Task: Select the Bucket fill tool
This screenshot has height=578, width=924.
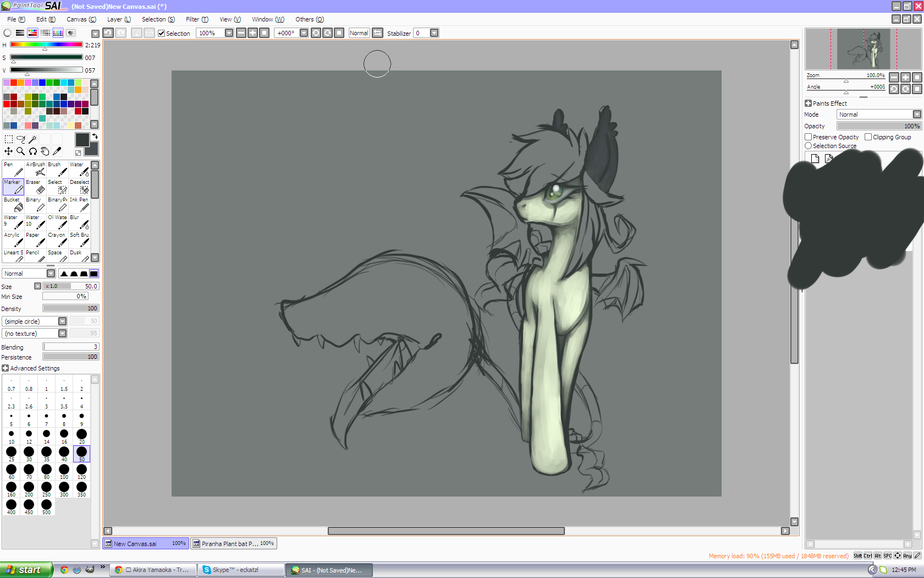Action: click(x=13, y=204)
